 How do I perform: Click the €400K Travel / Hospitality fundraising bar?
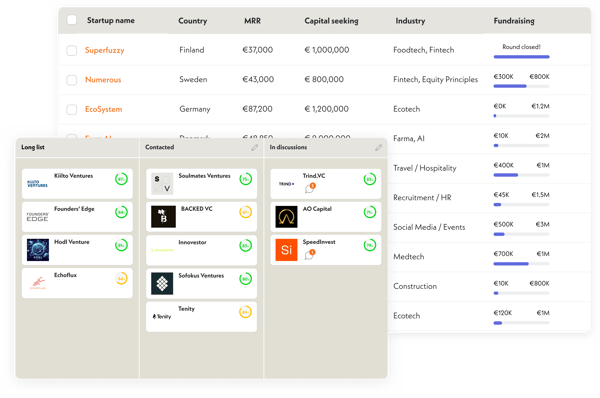[522, 175]
